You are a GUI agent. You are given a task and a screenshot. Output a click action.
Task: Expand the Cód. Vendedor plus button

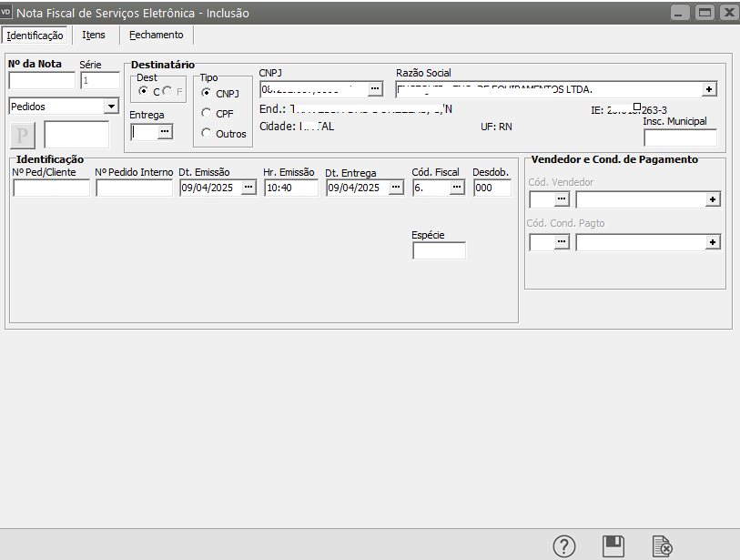[x=713, y=199]
